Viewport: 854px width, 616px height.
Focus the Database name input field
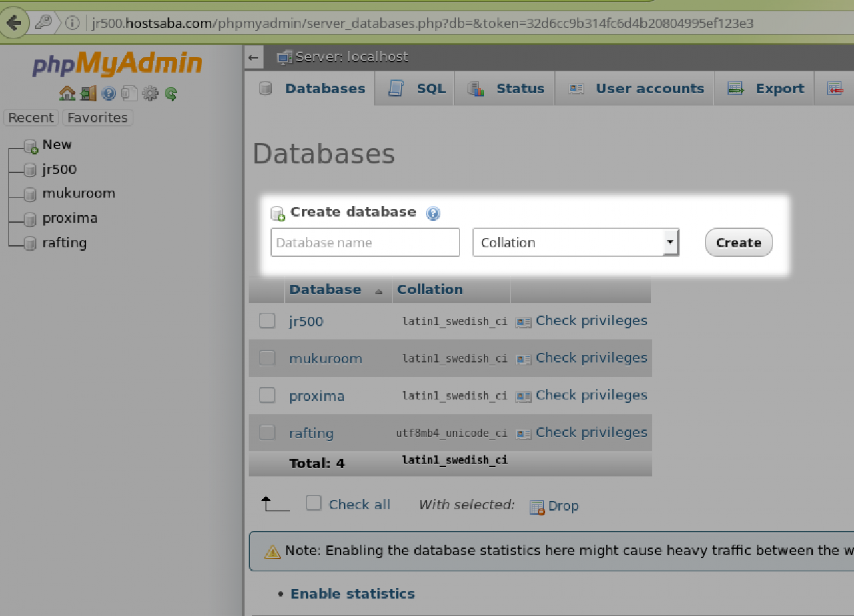pos(365,243)
